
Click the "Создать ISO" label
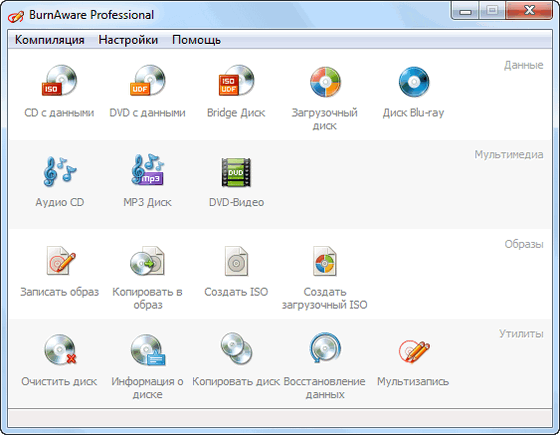pos(236,292)
